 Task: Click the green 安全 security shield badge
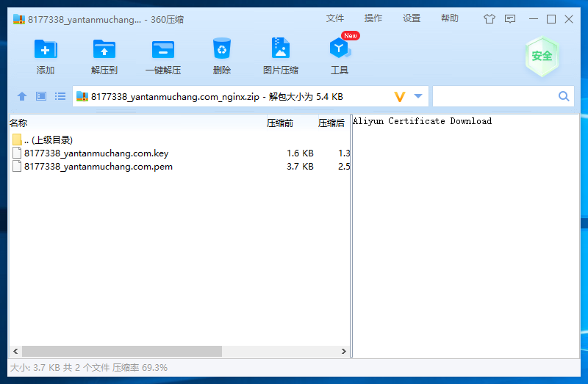pyautogui.click(x=542, y=57)
